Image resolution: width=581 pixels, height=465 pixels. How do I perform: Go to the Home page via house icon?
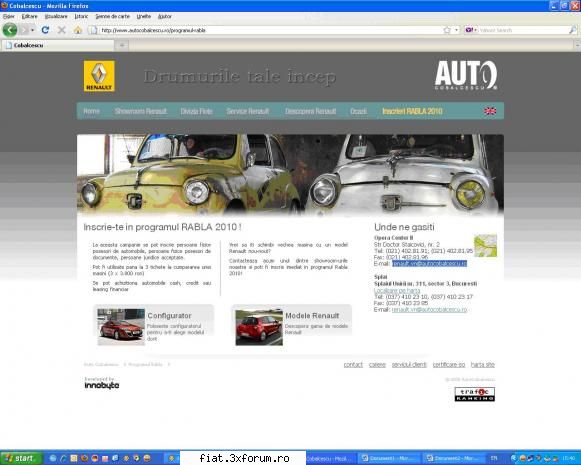coord(78,30)
